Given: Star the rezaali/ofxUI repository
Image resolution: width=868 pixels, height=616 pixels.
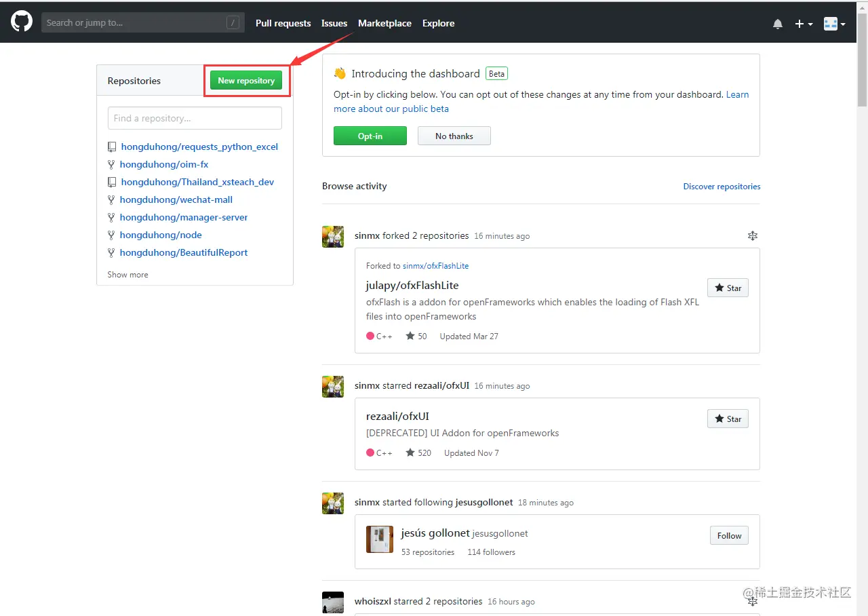Looking at the screenshot, I should [728, 419].
